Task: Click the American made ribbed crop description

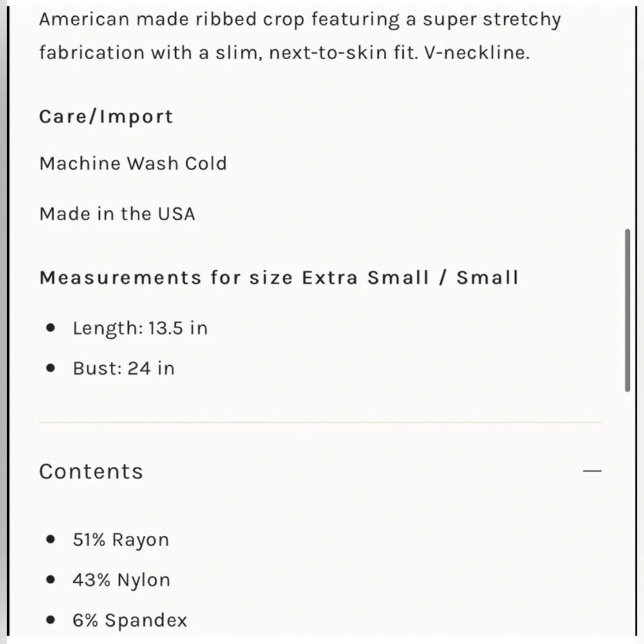Action: (x=300, y=20)
